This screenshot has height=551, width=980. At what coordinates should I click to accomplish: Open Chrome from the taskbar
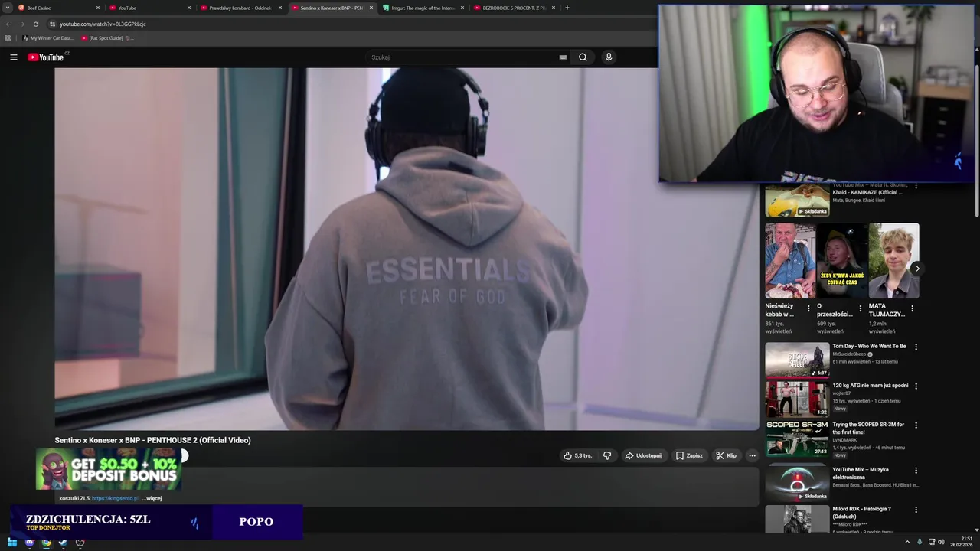46,543
